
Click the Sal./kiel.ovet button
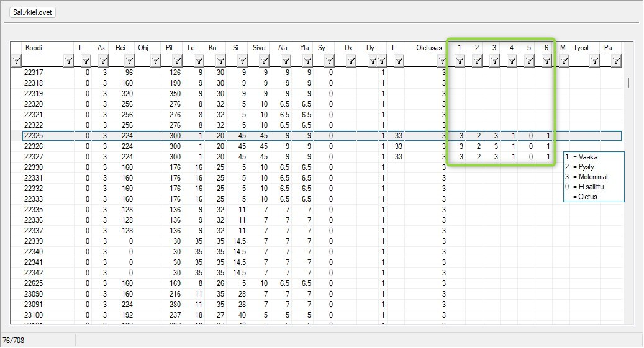click(32, 12)
